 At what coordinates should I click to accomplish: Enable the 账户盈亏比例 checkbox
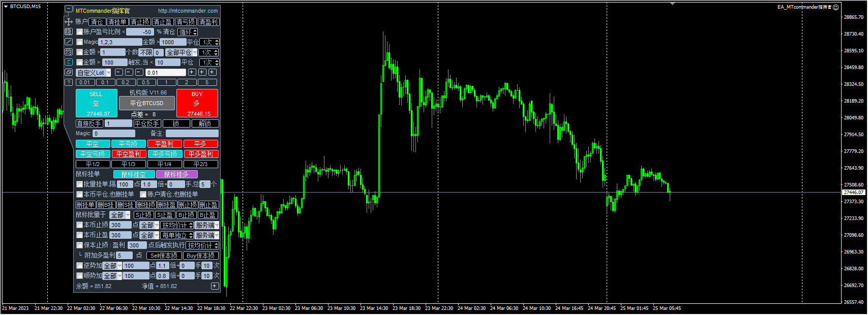pyautogui.click(x=79, y=31)
